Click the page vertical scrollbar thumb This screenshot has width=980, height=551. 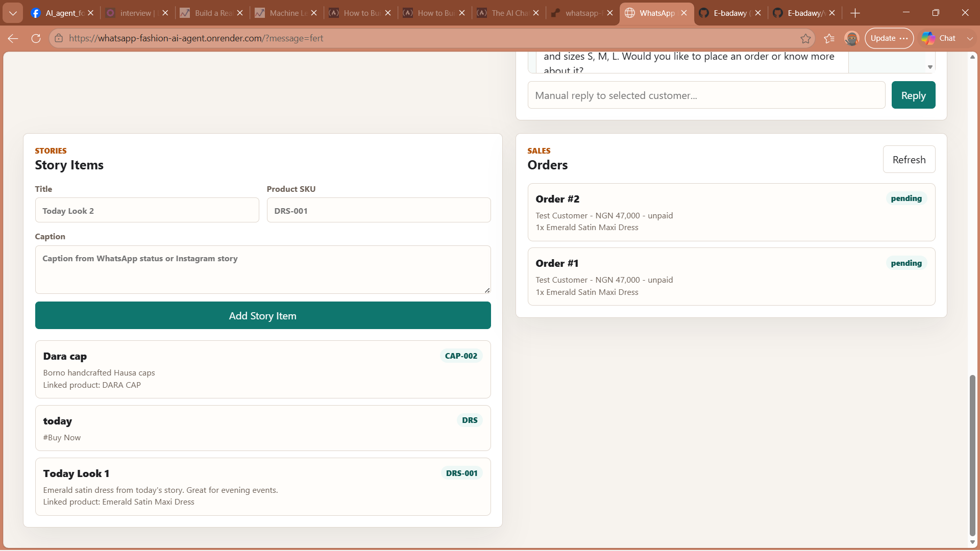point(972,456)
